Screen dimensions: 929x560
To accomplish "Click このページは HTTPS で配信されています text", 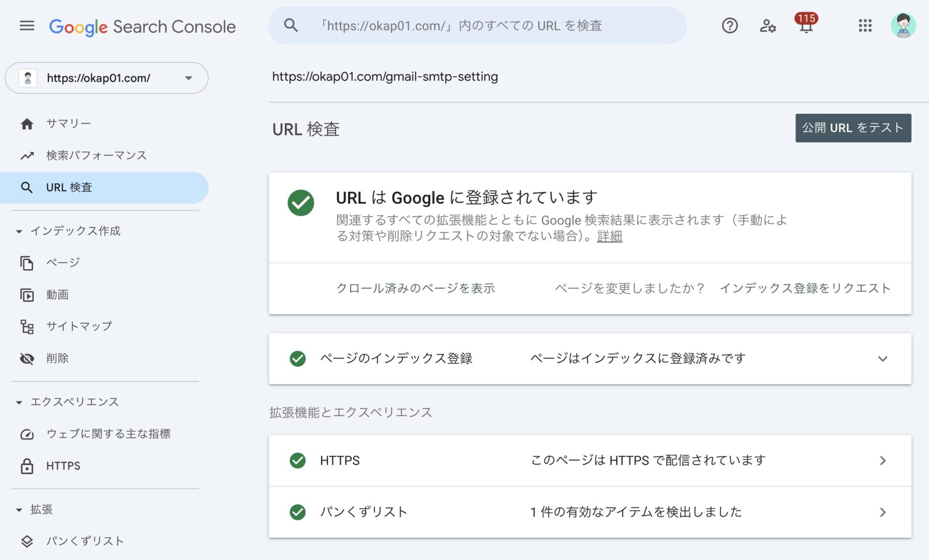I will point(648,460).
